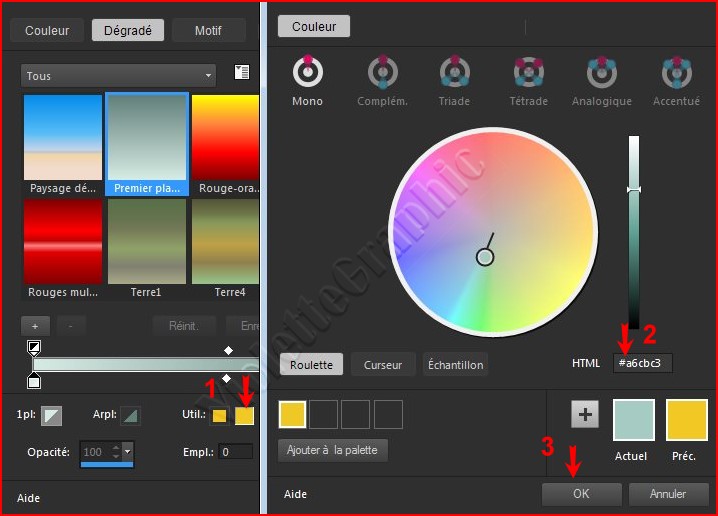Open the Tous category dropdown
718x516 pixels.
click(118, 76)
